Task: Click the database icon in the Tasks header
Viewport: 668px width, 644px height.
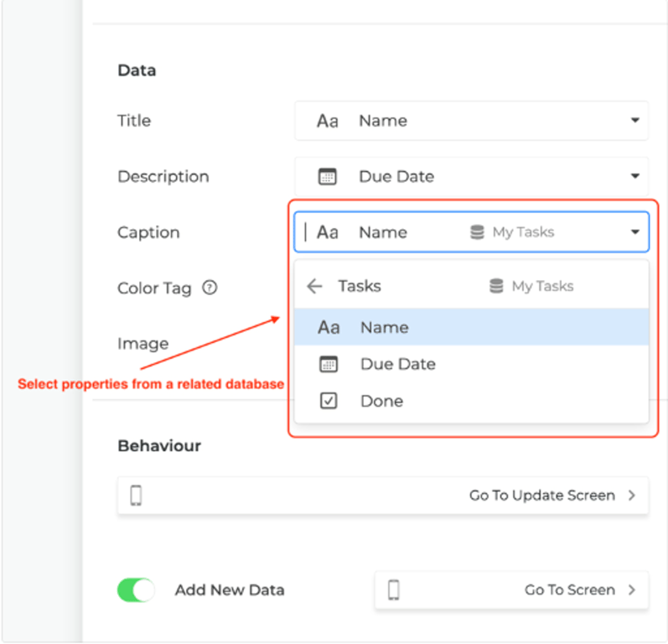Action: [496, 286]
